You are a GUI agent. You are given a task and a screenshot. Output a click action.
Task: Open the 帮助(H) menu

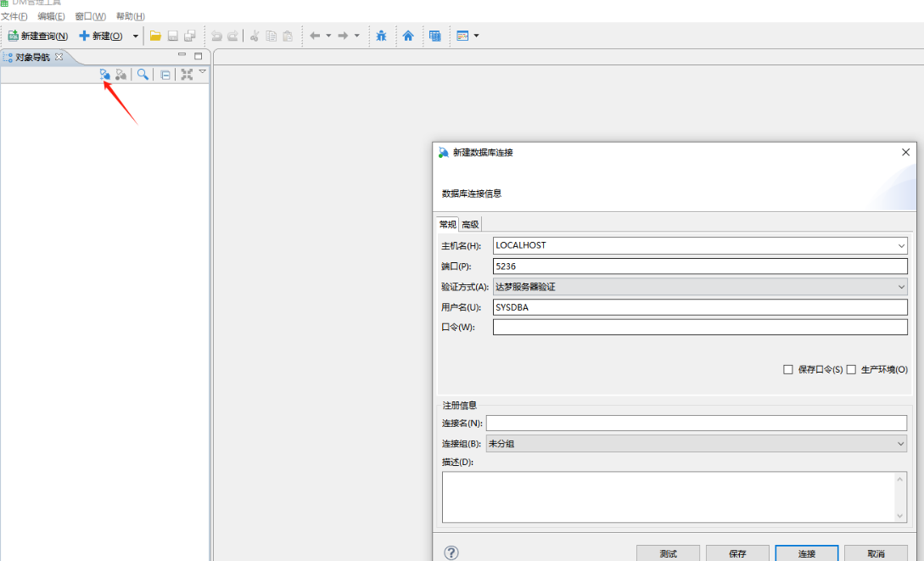pos(130,16)
